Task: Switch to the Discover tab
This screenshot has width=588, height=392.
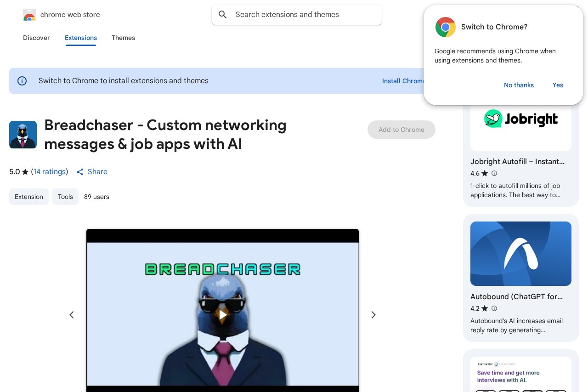Action: 36,38
